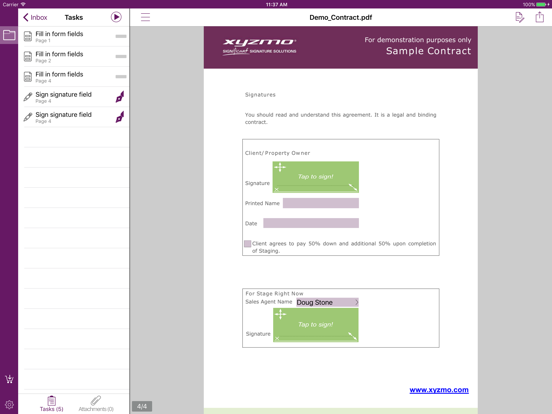The height and width of the screenshot is (414, 552).
Task: Open the folder icon in purple sidebar
Action: coord(9,35)
